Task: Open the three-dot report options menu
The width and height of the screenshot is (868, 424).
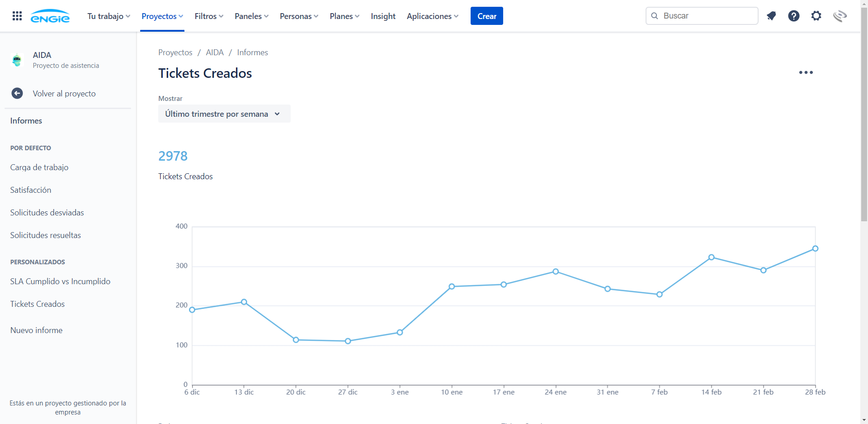Action: click(x=806, y=72)
